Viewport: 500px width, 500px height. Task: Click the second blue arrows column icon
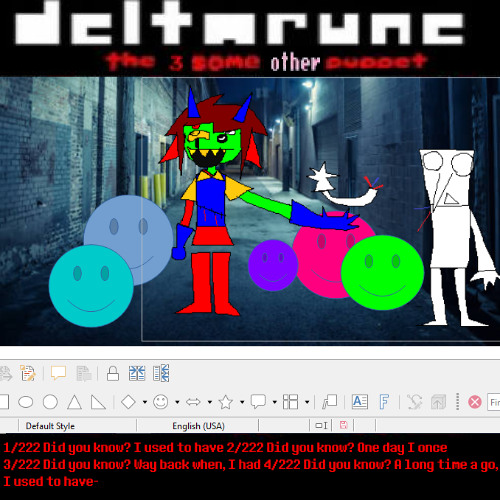click(x=161, y=373)
